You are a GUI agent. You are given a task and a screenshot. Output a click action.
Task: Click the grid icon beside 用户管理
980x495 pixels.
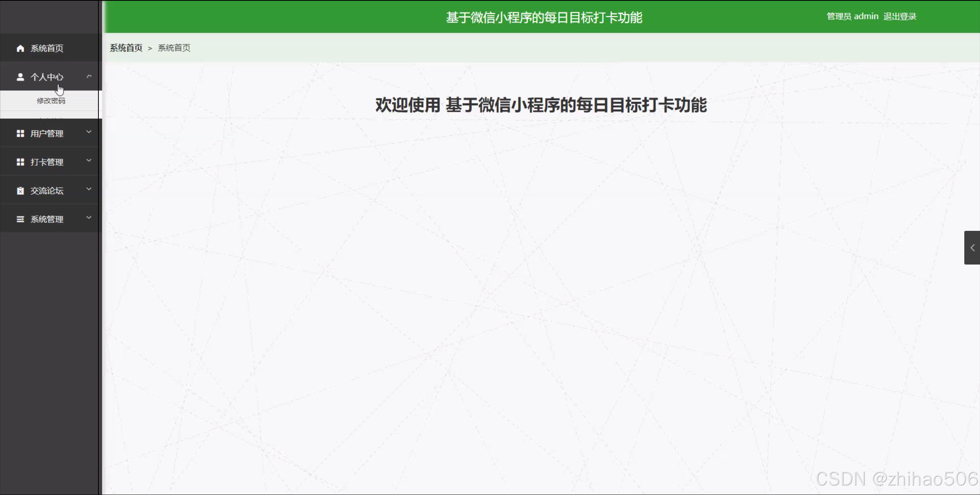click(x=20, y=134)
